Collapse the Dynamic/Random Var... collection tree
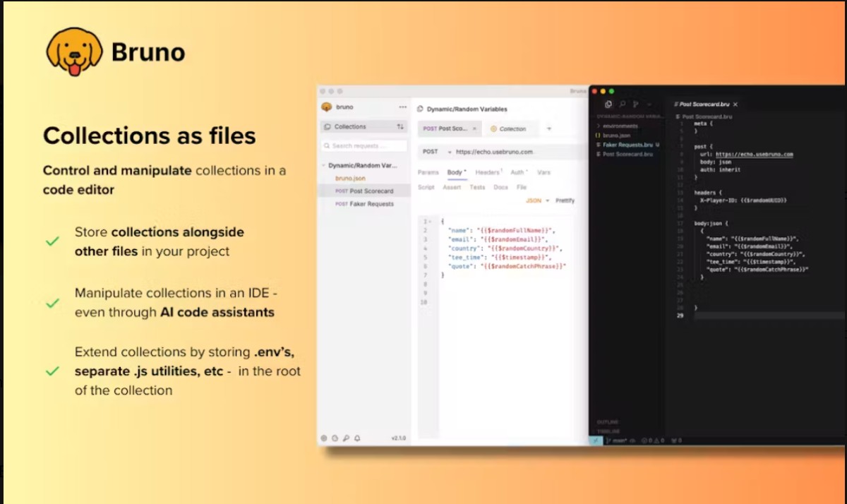 tap(324, 165)
